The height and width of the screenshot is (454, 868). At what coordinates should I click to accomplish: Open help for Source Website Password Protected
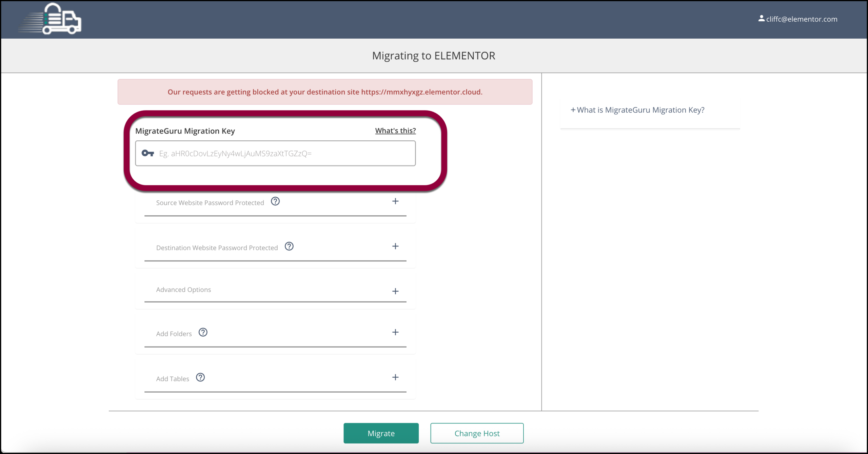tap(275, 201)
